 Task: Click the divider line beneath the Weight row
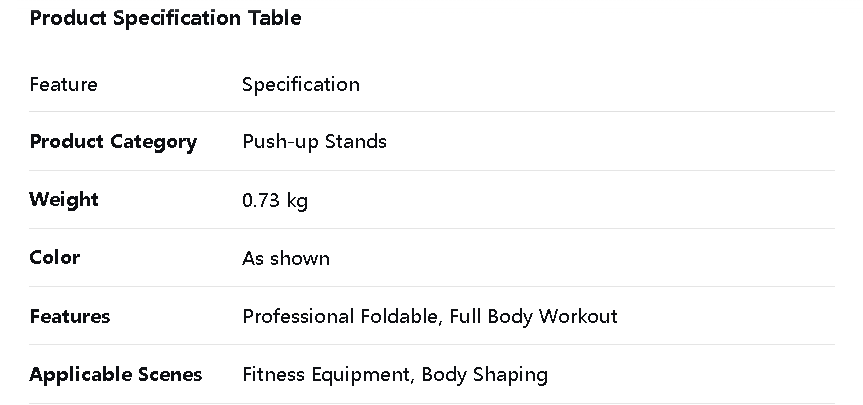click(432, 228)
